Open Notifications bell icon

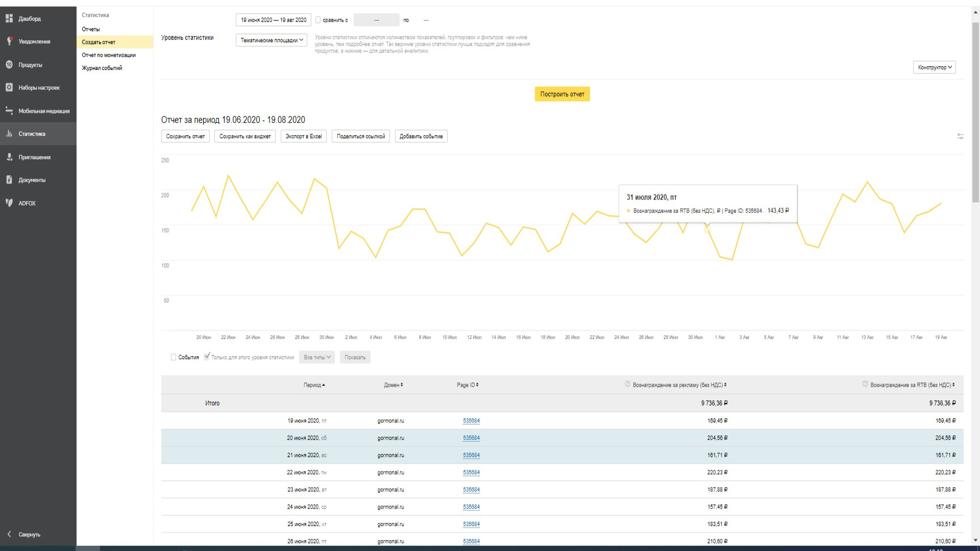[x=9, y=41]
